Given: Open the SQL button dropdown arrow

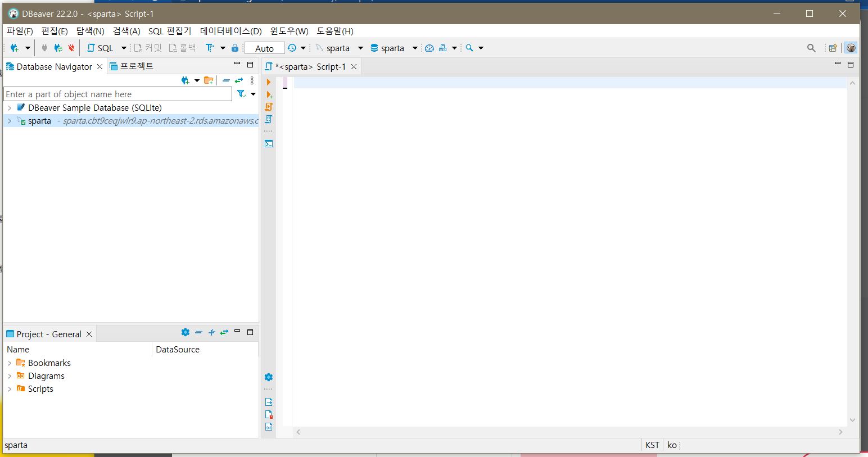Looking at the screenshot, I should [124, 48].
